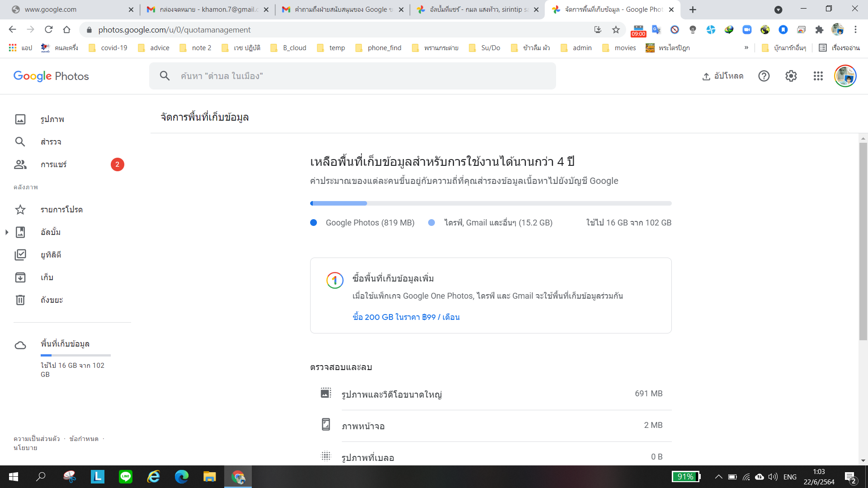The height and width of the screenshot is (488, 868).
Task: Open the Policy (นโยบาย) footer link
Action: point(25,448)
